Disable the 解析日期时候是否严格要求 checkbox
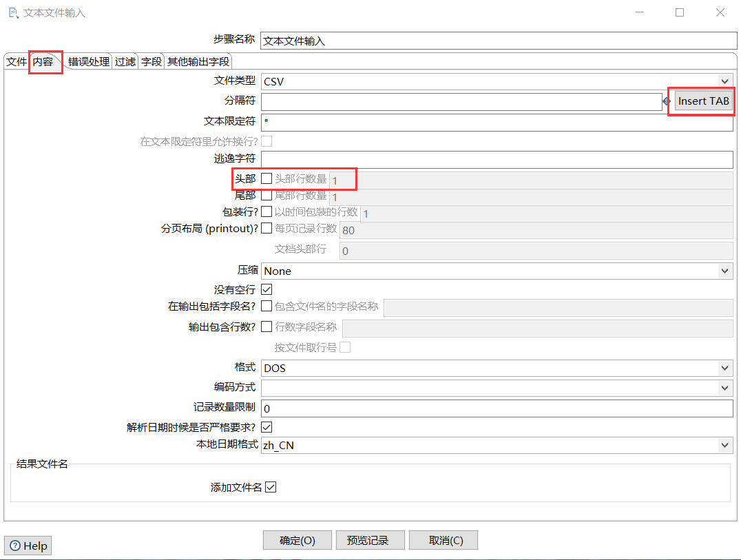Viewport: 741px width, 560px height. (266, 426)
